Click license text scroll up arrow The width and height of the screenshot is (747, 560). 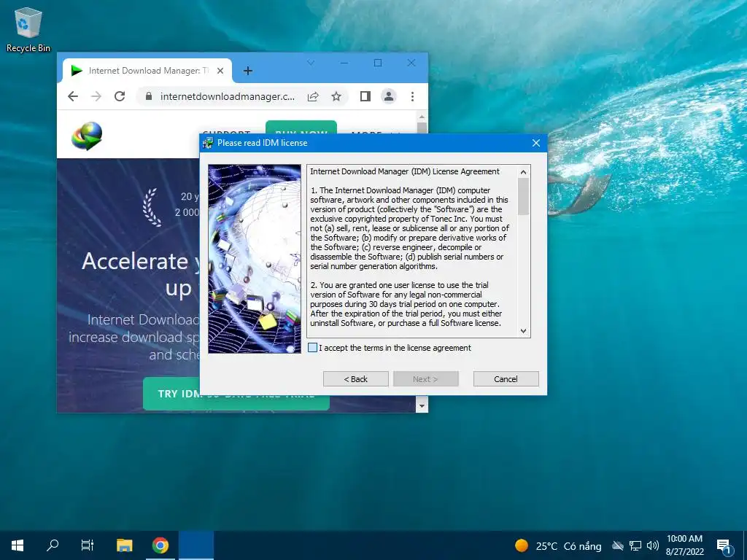[x=523, y=172]
